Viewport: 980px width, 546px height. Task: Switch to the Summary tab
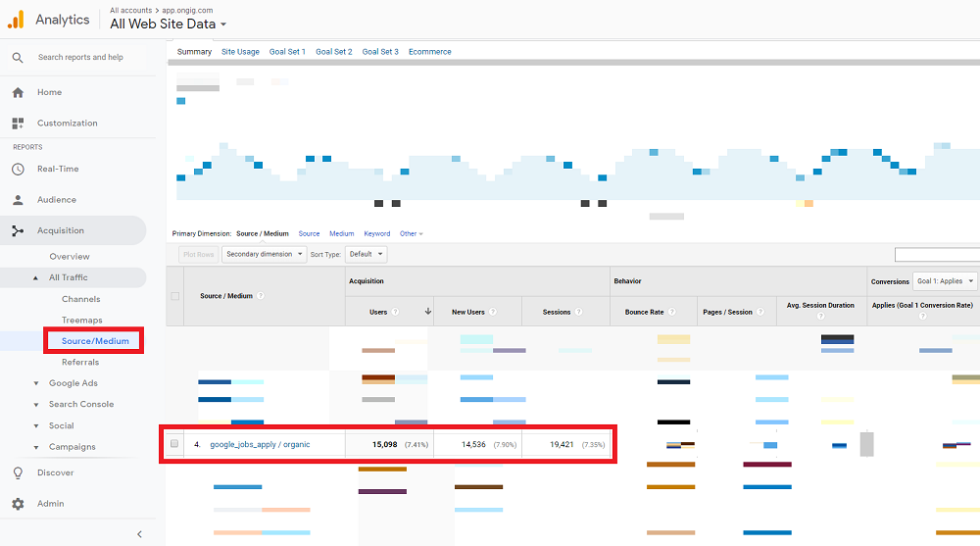pos(194,52)
